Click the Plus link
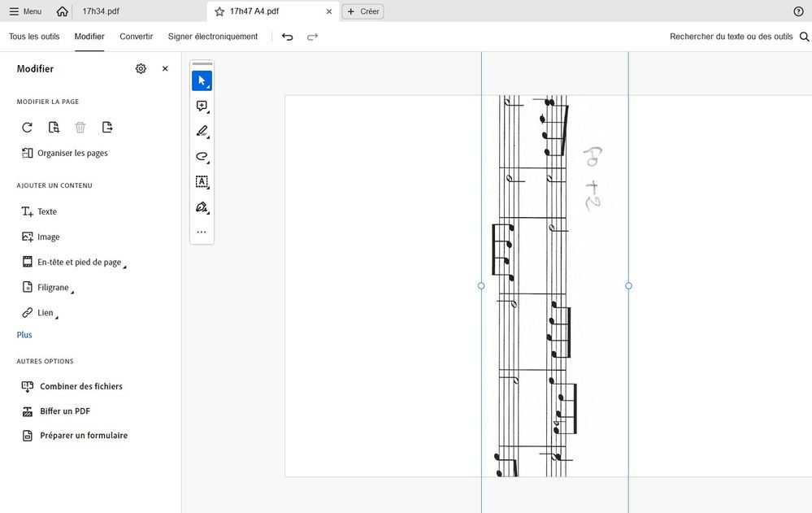Image resolution: width=812 pixels, height=513 pixels. [x=24, y=335]
